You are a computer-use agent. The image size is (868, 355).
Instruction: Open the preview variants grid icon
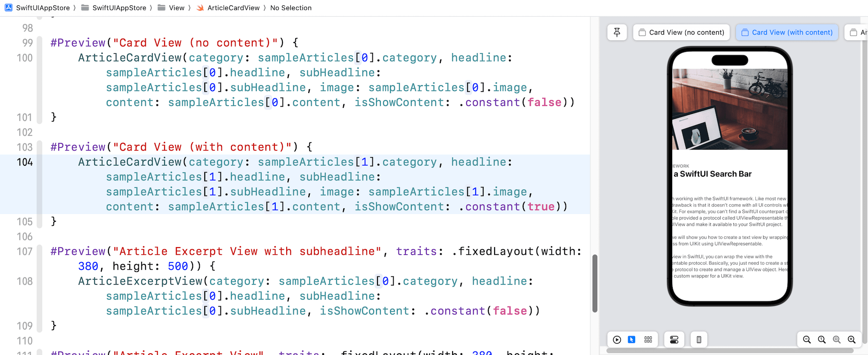(x=648, y=340)
